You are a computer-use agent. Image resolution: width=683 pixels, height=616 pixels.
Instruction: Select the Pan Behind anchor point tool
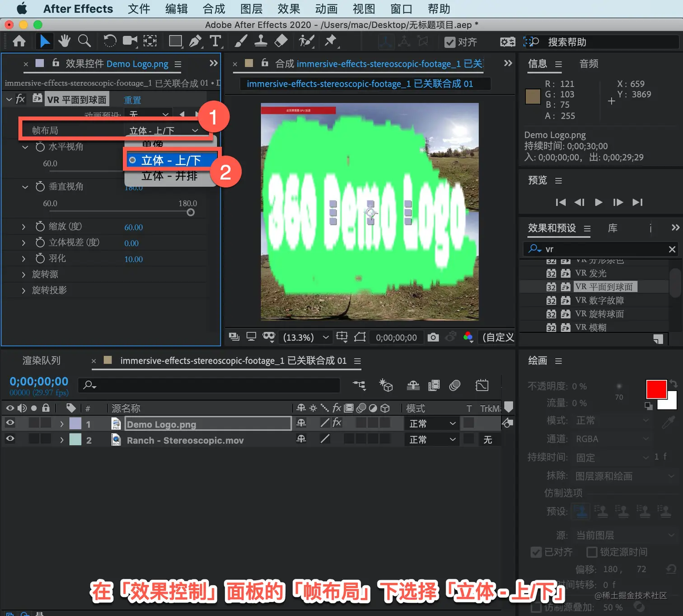150,42
